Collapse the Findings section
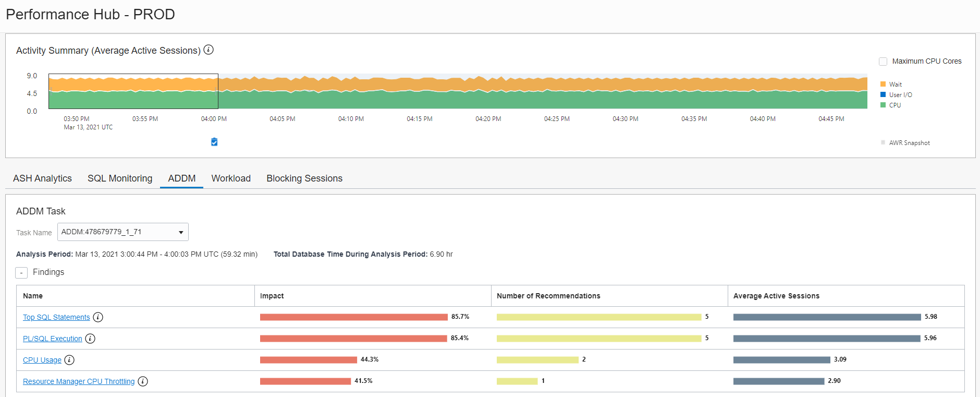980x397 pixels. pyautogui.click(x=21, y=273)
